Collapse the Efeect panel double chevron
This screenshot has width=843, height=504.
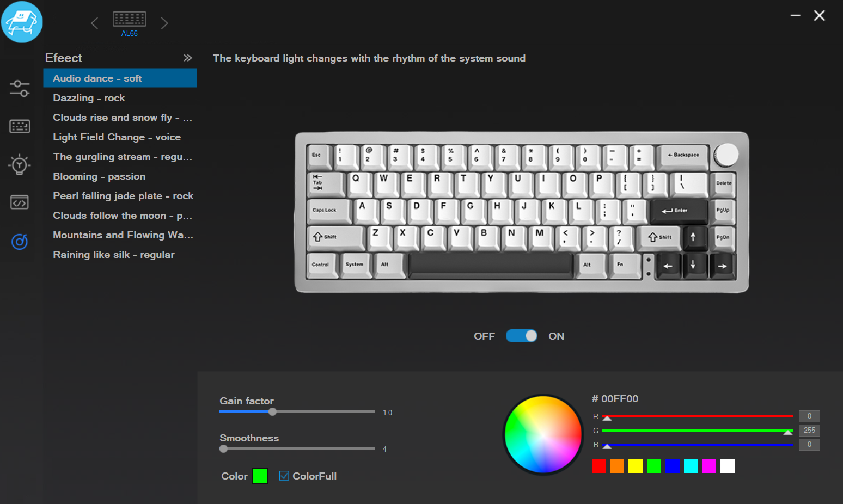[x=187, y=58]
